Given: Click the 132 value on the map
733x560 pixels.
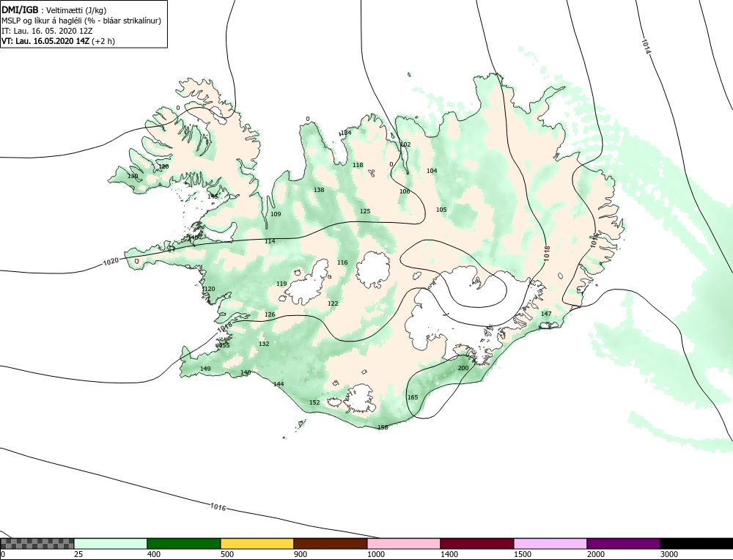Looking at the screenshot, I should coord(264,344).
